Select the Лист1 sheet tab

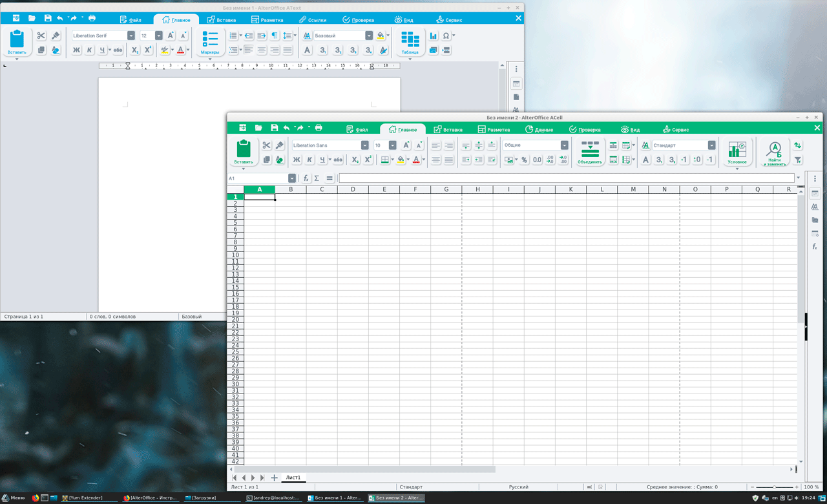coord(293,478)
